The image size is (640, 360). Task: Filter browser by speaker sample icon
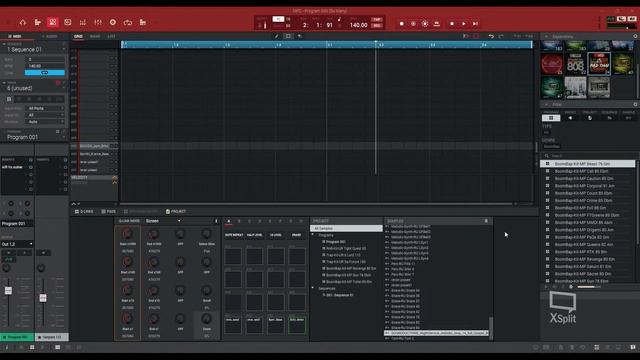[570, 118]
